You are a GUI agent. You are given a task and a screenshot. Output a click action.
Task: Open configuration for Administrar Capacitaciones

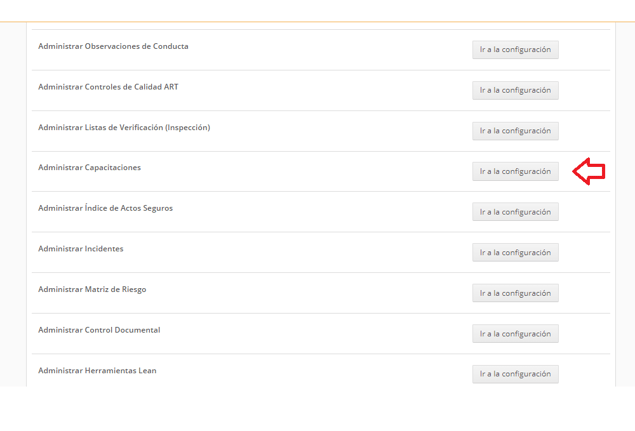click(x=515, y=171)
